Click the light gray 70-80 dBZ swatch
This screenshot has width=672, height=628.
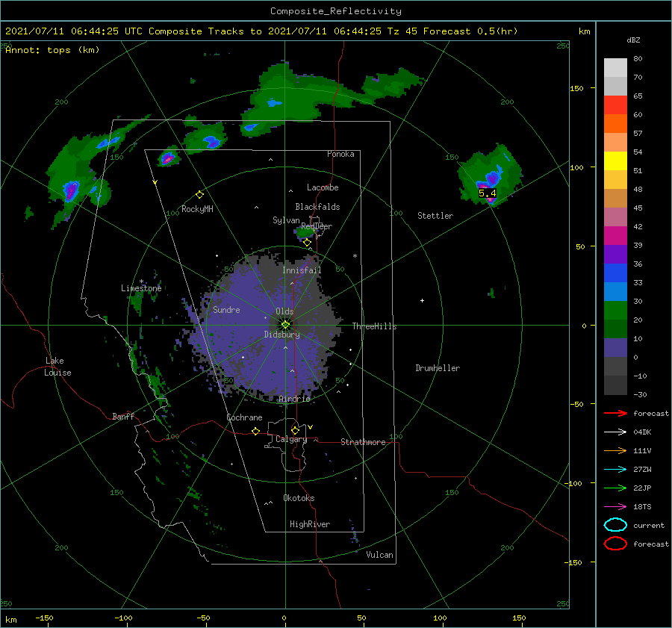[x=615, y=68]
